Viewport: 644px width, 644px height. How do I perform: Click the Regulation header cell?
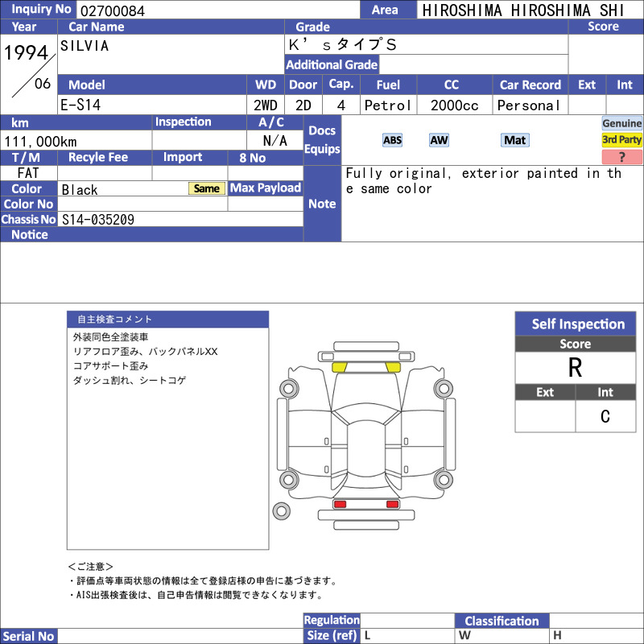click(332, 620)
